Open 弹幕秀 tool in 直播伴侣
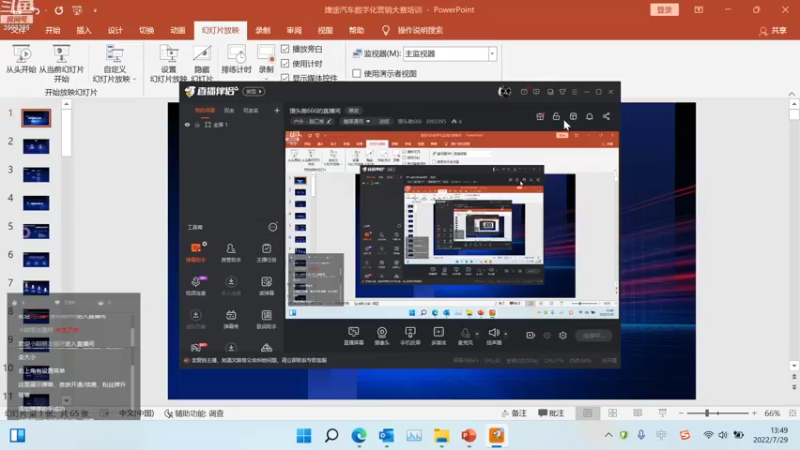This screenshot has width=800, height=450. [231, 319]
